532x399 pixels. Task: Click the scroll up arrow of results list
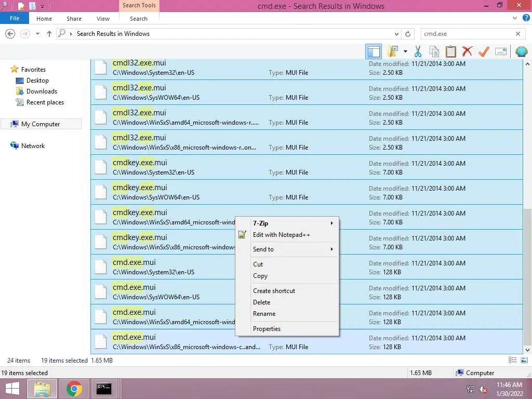tap(527, 64)
